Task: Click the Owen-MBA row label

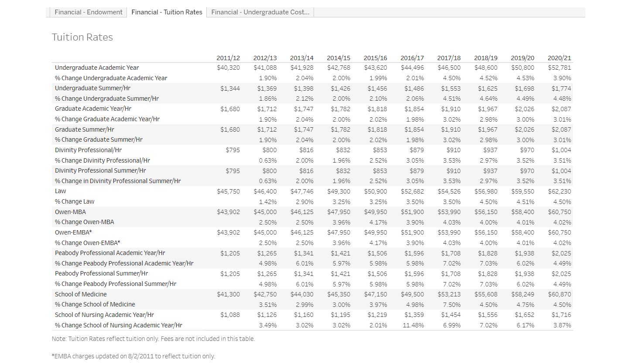Action: click(71, 211)
